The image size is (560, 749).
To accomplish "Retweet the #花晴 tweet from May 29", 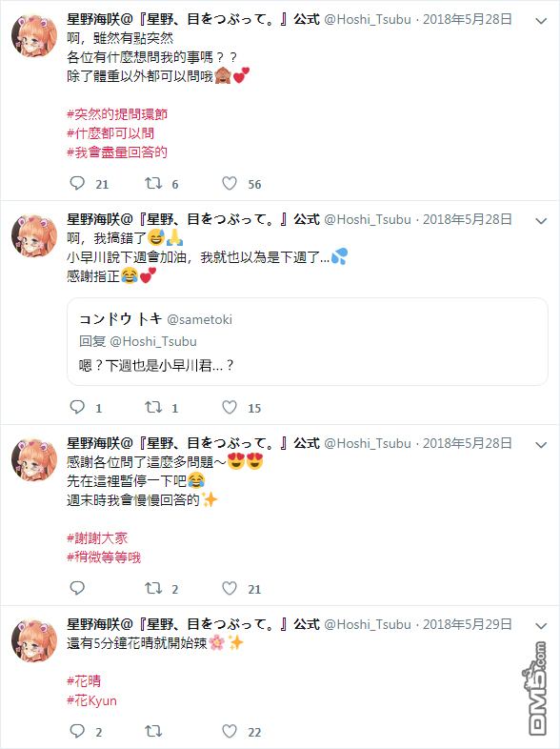I will (153, 731).
